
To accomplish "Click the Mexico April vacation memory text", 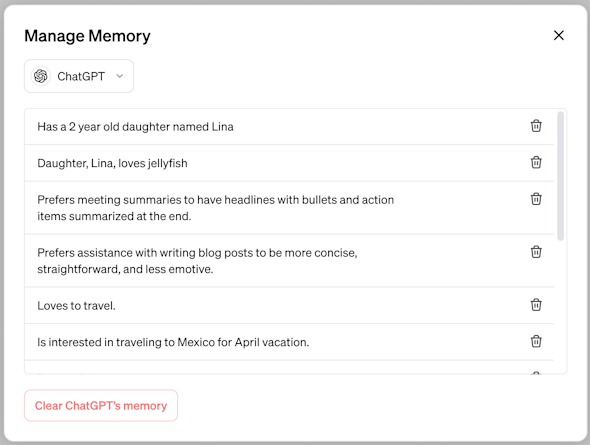I will tap(173, 342).
